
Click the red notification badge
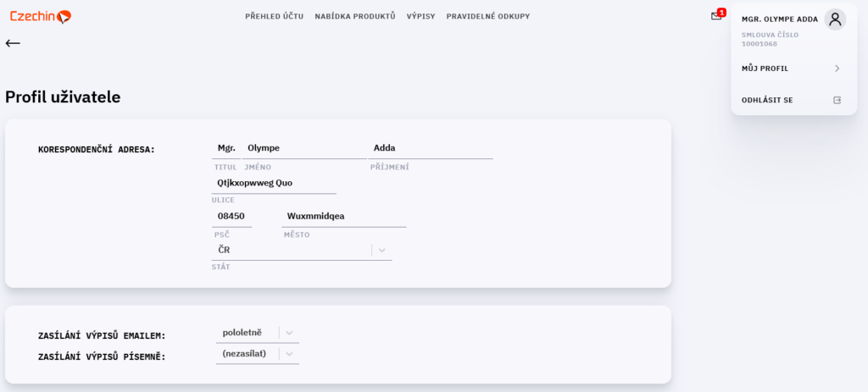pos(721,12)
